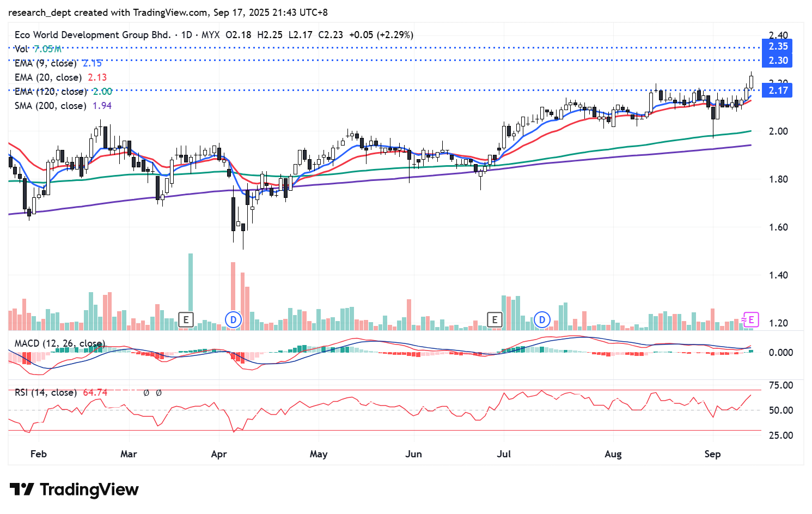Click the 1D interval in chart title
This screenshot has width=812, height=514.
click(x=186, y=35)
